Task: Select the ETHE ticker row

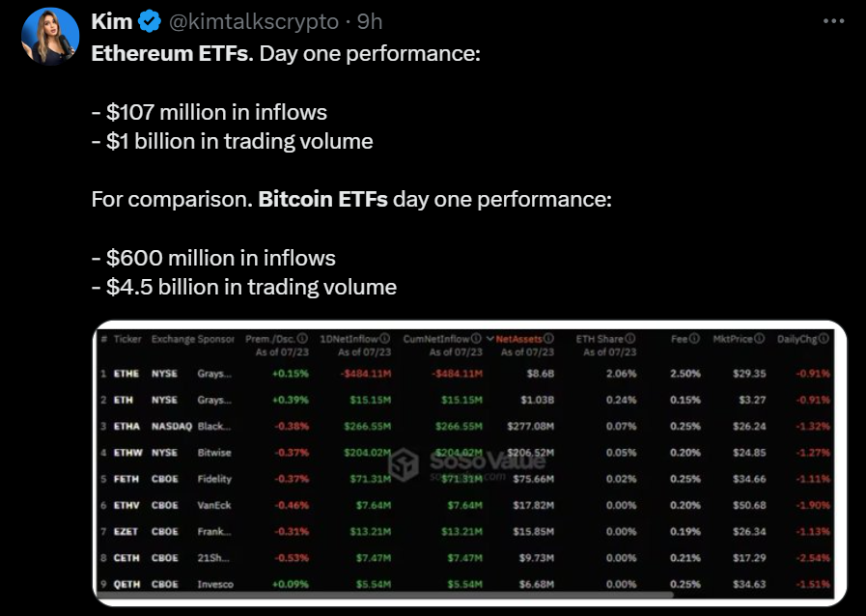Action: point(465,374)
